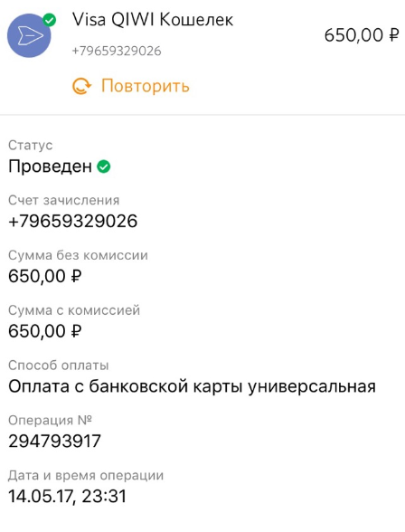Select the Проведен status text

[50, 166]
